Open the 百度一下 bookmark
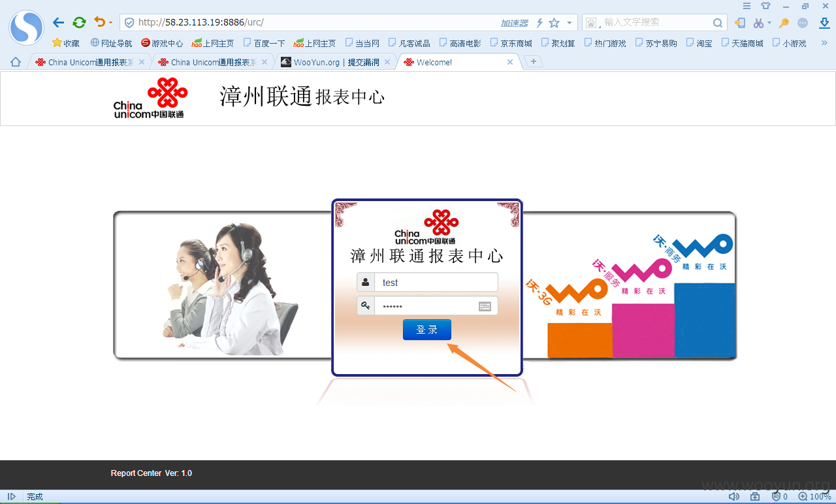 point(264,43)
